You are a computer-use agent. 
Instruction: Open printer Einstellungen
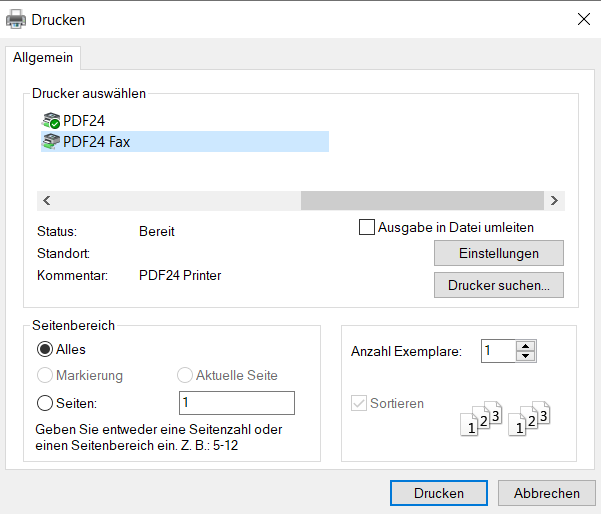pos(499,253)
